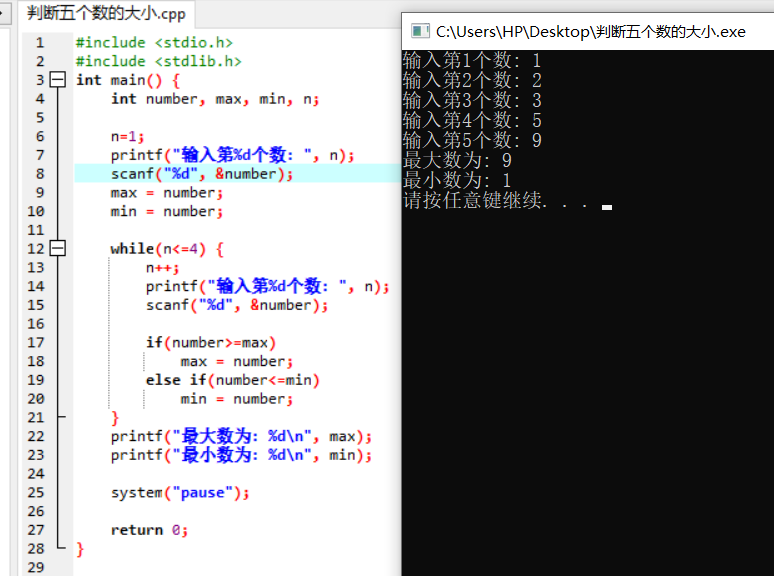Collapse the while loop fold at line 12
Image resolution: width=774 pixels, height=576 pixels.
[58, 248]
